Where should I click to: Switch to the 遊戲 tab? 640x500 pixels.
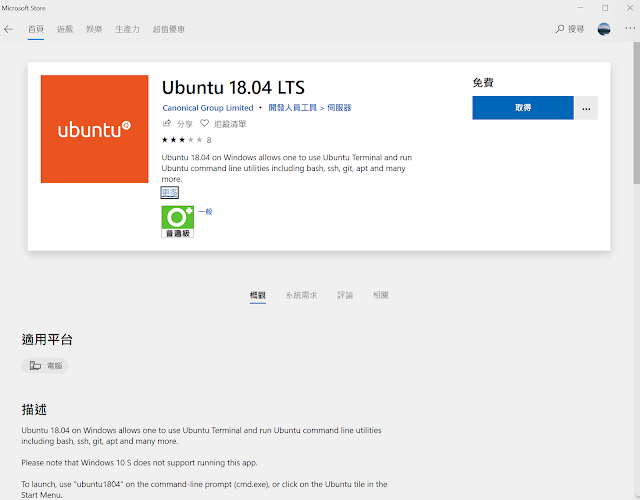coord(65,29)
